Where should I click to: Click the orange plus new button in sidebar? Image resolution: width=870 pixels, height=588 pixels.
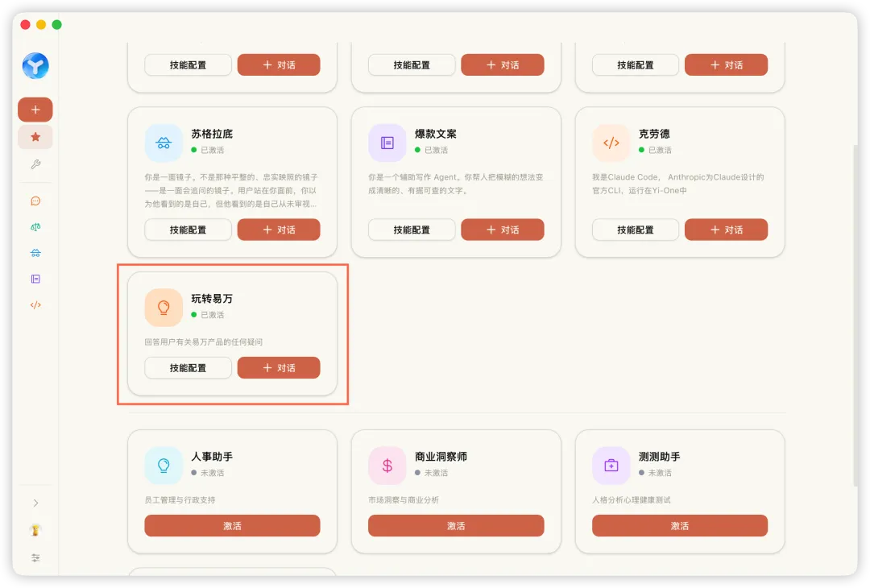[x=35, y=110]
